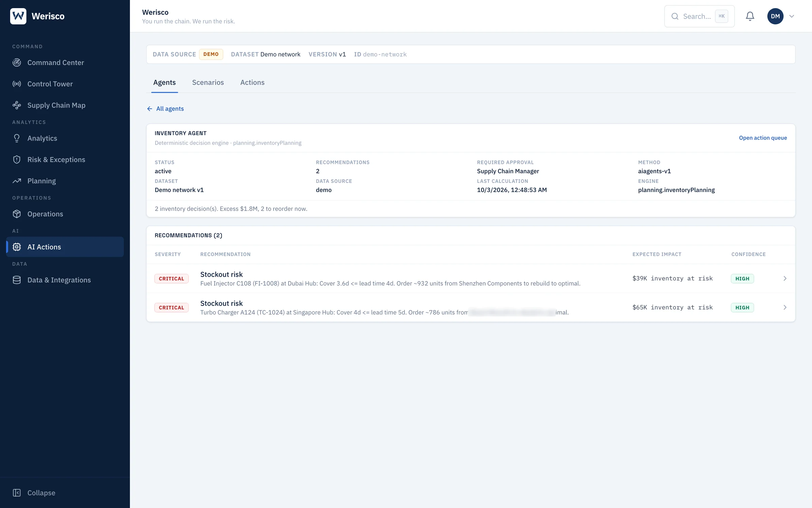Open notifications bell
The width and height of the screenshot is (812, 508).
[x=750, y=16]
